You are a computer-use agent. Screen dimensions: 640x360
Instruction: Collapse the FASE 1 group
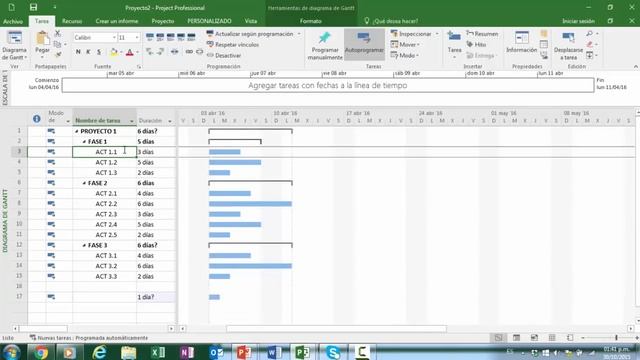84,142
